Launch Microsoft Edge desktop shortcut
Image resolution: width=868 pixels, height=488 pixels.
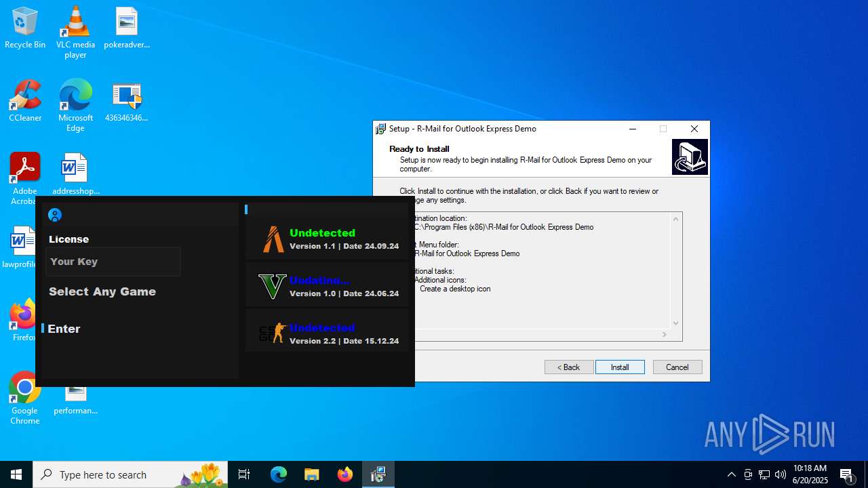75,106
